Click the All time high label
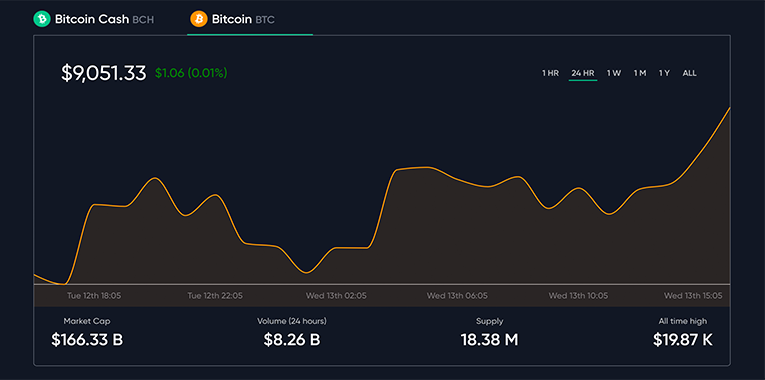This screenshot has height=380, width=765. (x=683, y=321)
